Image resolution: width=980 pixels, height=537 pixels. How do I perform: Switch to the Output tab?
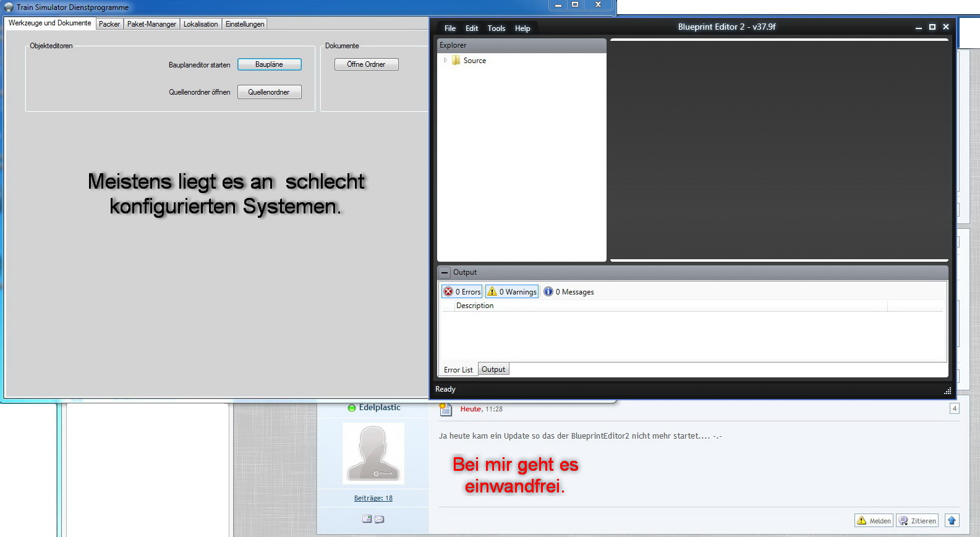[493, 369]
